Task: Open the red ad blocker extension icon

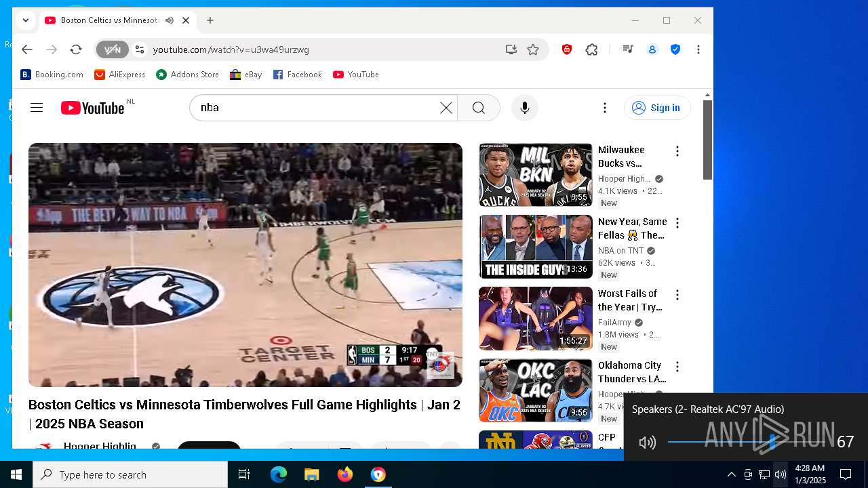Action: point(567,49)
